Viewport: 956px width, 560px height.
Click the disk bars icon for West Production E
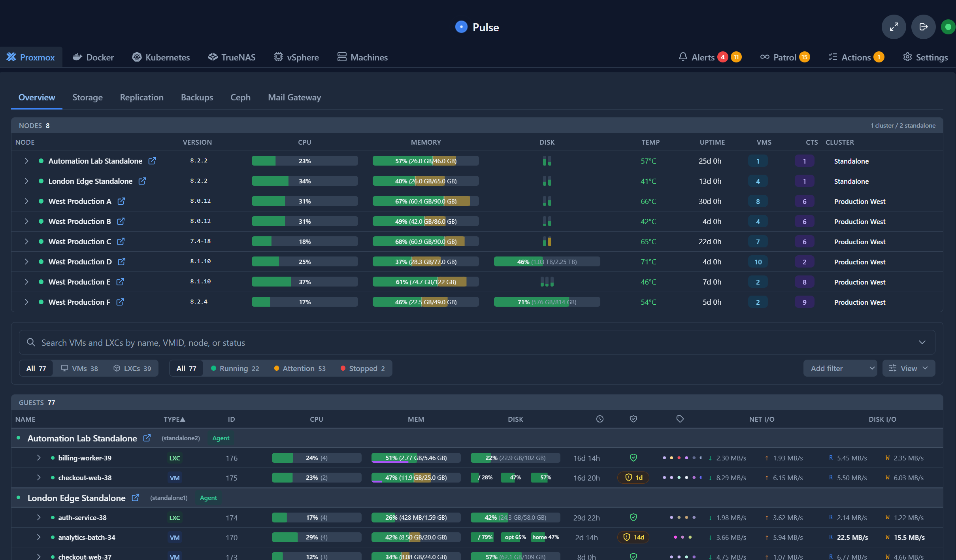(547, 282)
